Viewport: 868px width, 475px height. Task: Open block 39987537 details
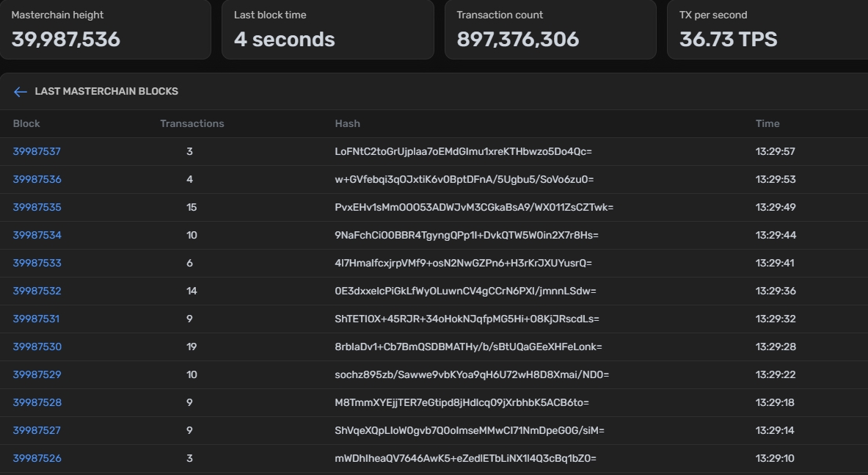tap(37, 152)
